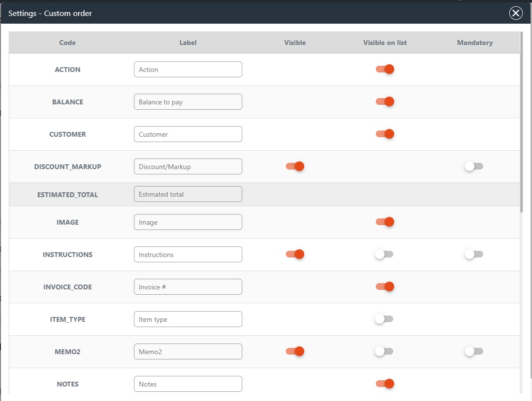Image resolution: width=532 pixels, height=401 pixels.
Task: Hide INSTRUCTIONS using its visible toggle
Action: click(295, 254)
